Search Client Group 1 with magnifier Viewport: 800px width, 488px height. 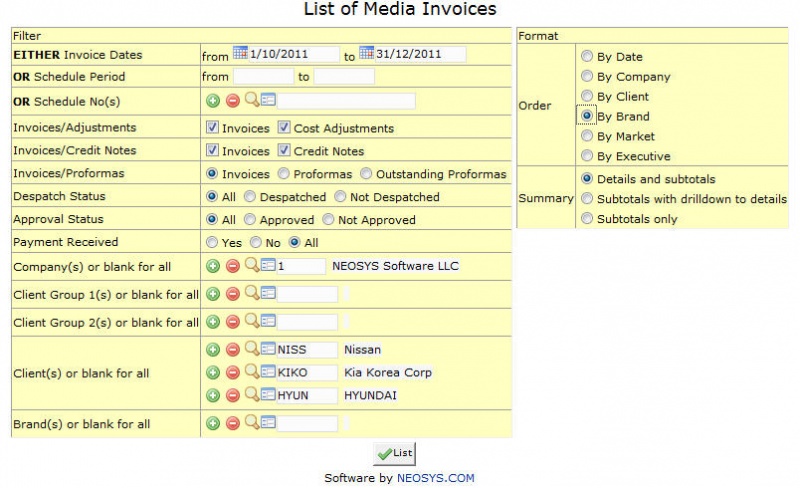pos(252,292)
